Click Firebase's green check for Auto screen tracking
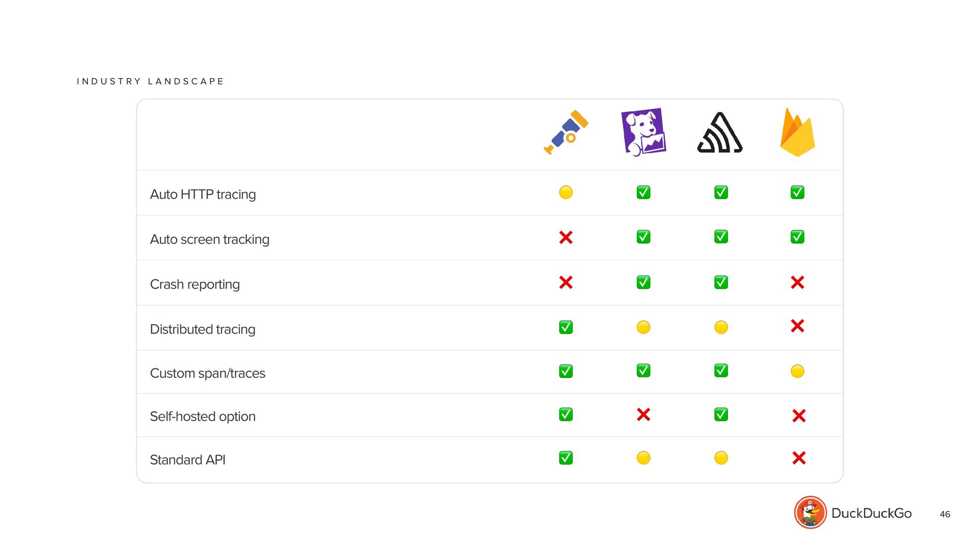The width and height of the screenshot is (980, 552). click(797, 237)
